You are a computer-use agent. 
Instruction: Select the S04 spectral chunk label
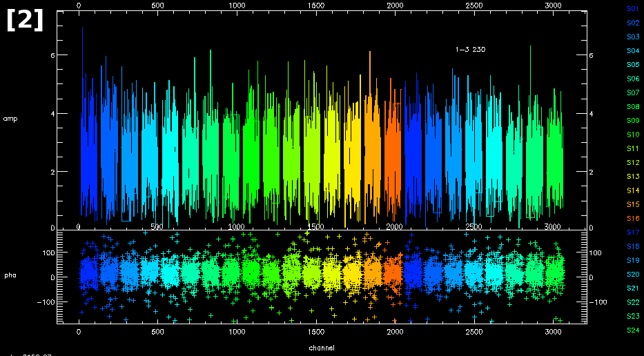tap(632, 51)
